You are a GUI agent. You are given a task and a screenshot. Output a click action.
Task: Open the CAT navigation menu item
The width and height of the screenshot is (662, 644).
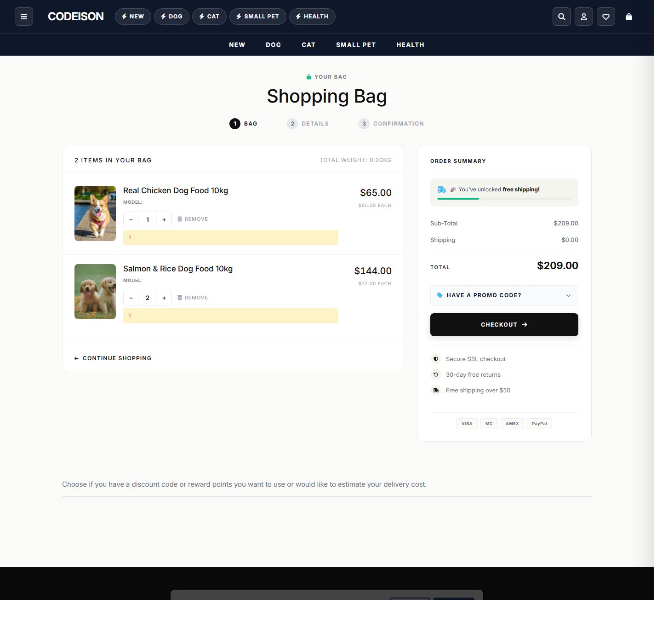[308, 45]
